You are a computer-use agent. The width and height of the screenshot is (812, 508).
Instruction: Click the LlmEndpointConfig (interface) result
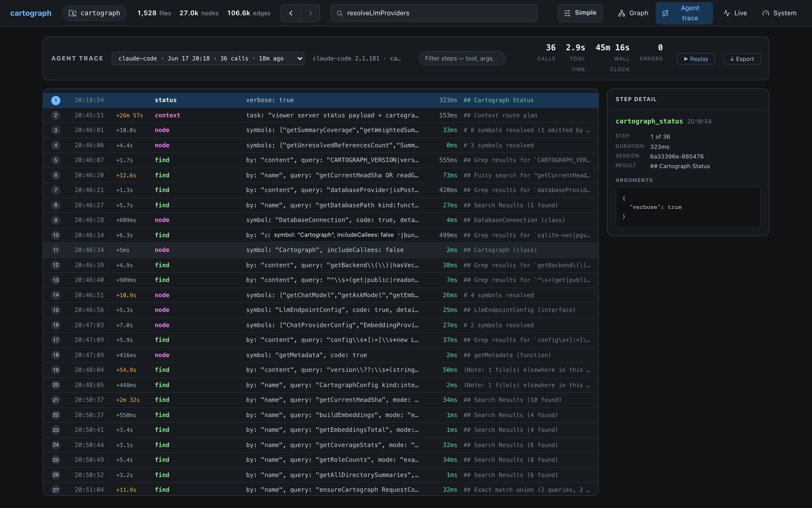pyautogui.click(x=519, y=310)
